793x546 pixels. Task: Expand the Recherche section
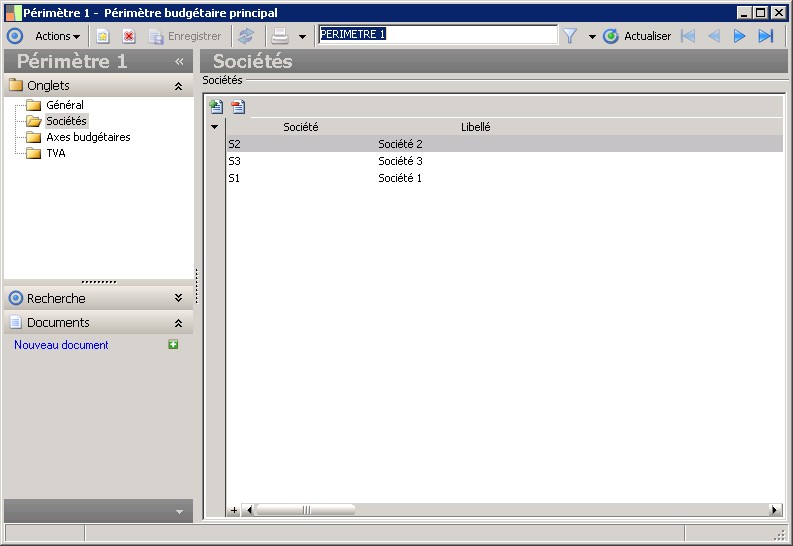179,298
